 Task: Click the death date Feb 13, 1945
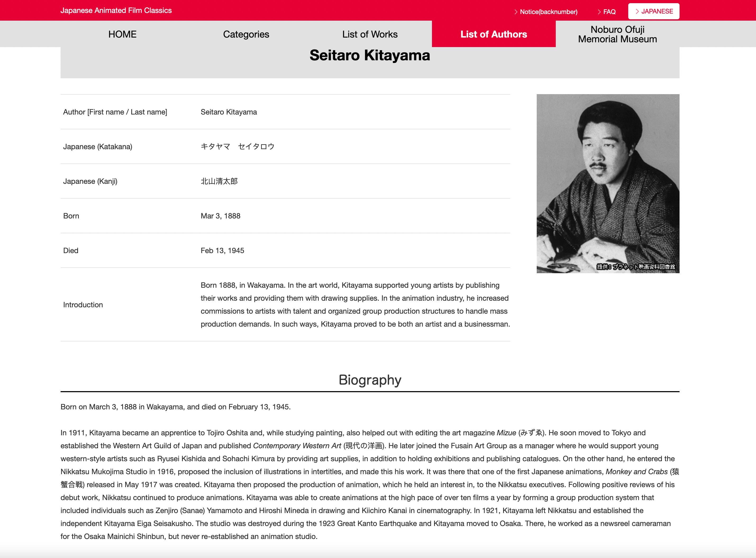[x=222, y=251]
